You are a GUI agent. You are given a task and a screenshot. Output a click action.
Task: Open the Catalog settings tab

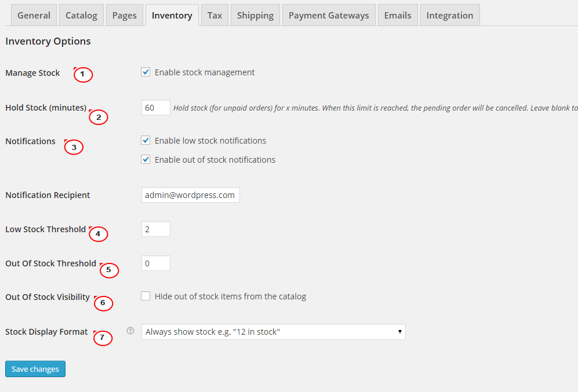click(x=81, y=15)
